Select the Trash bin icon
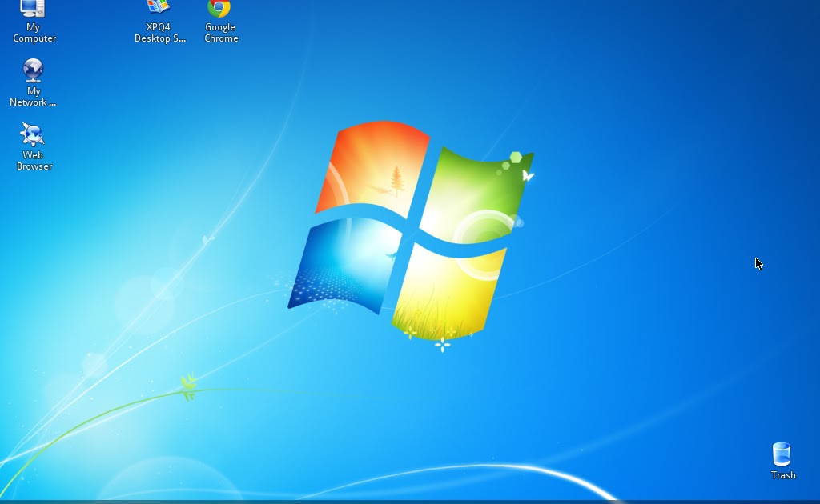Viewport: 820px width, 504px height. point(782,454)
